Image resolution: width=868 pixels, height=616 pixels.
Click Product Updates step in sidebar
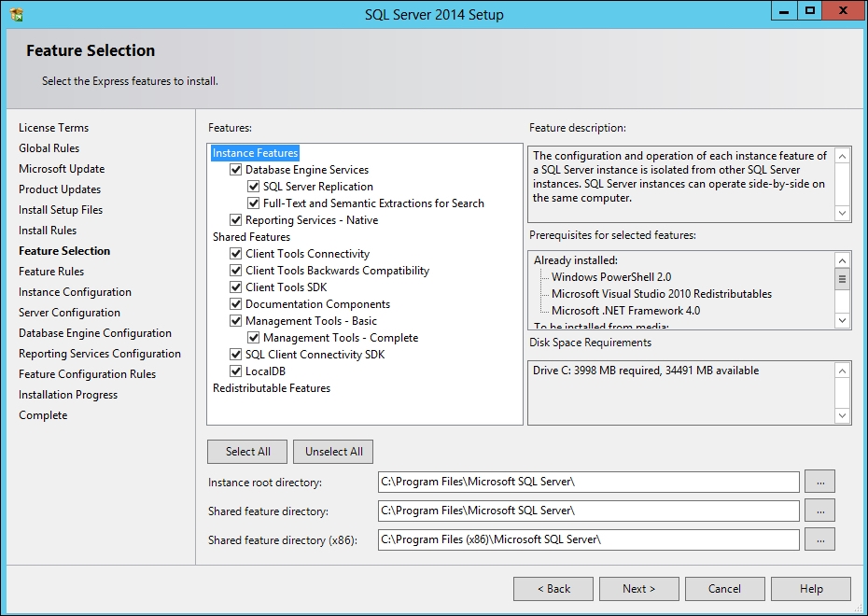click(x=60, y=189)
